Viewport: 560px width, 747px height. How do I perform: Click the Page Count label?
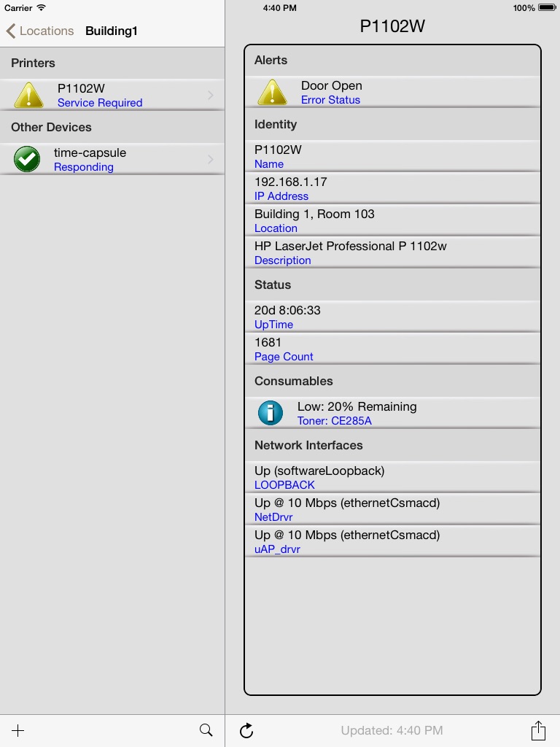click(x=284, y=357)
